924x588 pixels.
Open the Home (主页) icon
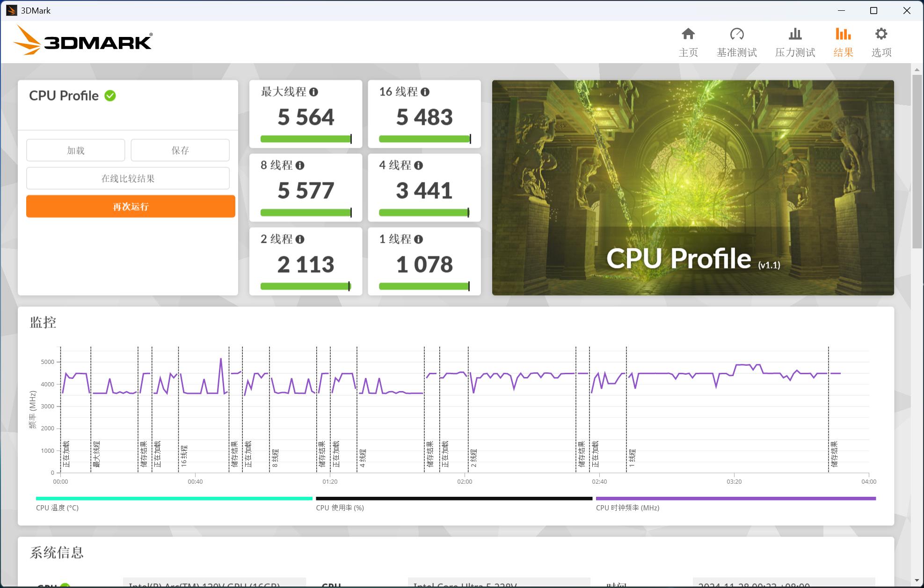click(x=688, y=34)
